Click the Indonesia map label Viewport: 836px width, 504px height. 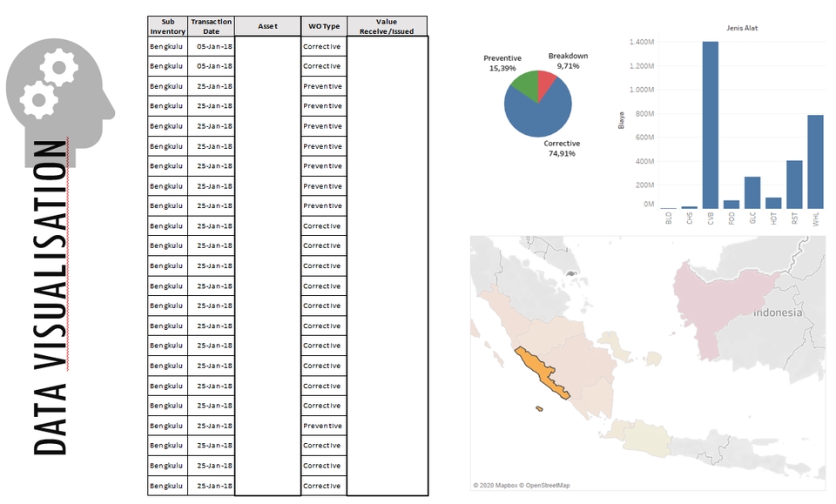coord(778,312)
